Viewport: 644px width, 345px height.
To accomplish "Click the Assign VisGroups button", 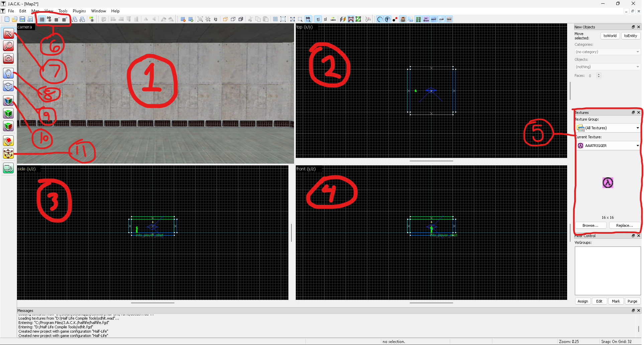I will click(583, 301).
